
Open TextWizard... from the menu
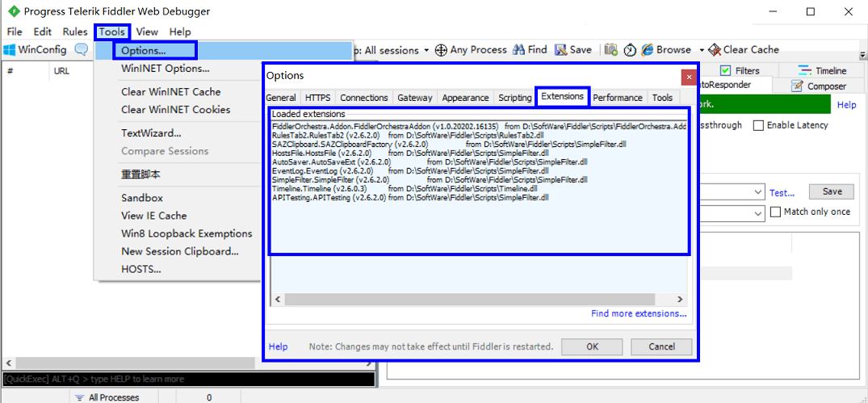[x=151, y=133]
